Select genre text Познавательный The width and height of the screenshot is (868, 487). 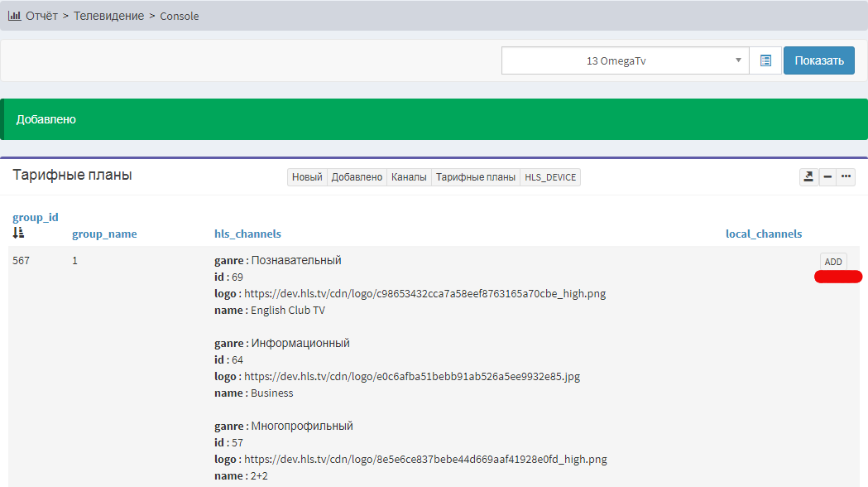[x=296, y=260]
